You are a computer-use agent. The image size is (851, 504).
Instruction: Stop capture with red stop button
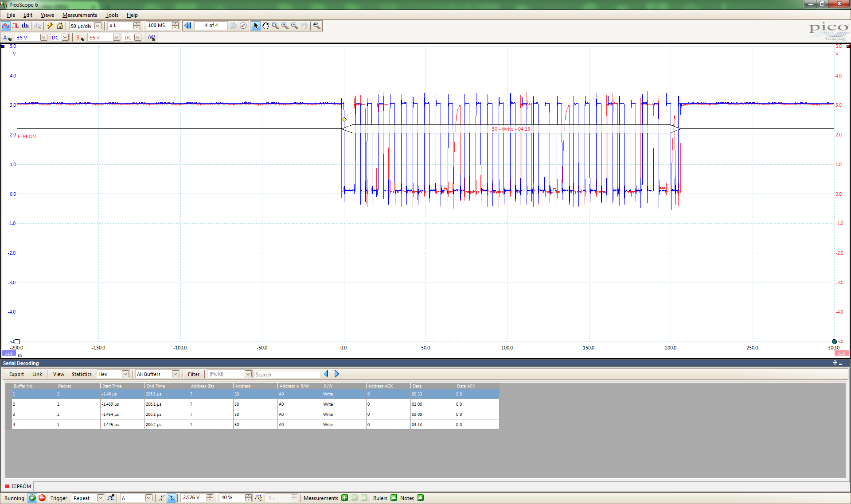42,498
